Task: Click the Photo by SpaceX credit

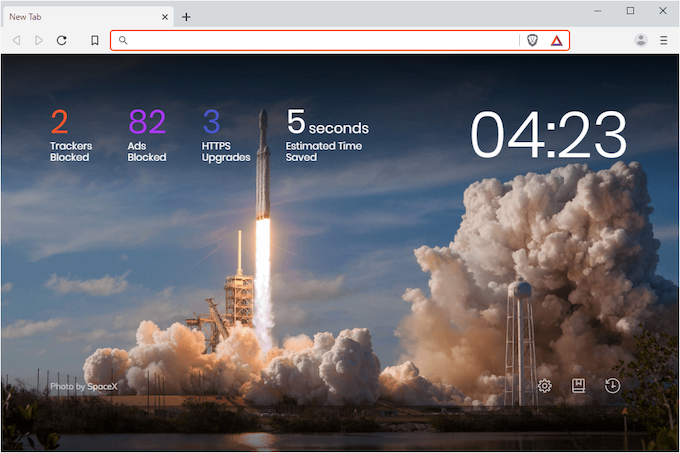Action: [84, 386]
